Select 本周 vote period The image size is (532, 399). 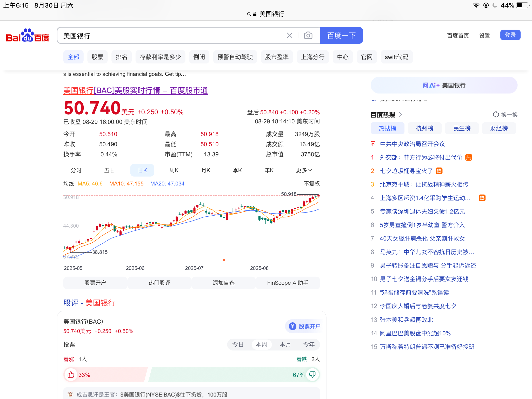pos(262,345)
